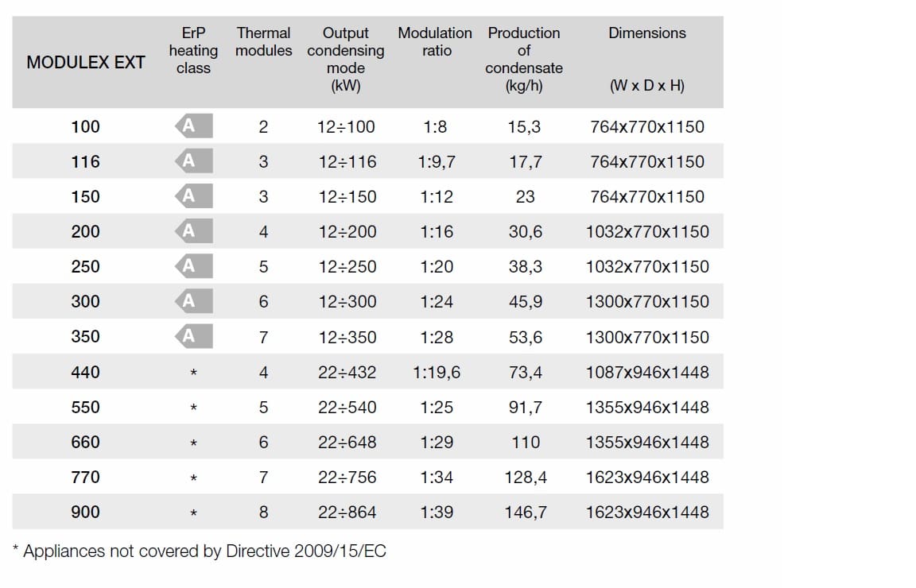Screen dimensions: 916x588
Task: Click the 1:19,6 modulation ratio value
Action: (x=437, y=372)
